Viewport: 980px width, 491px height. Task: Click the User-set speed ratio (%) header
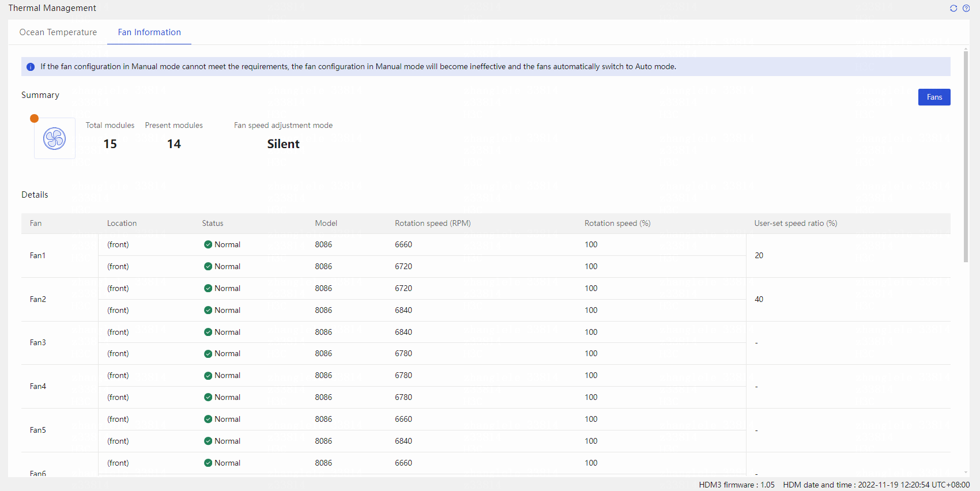796,223
